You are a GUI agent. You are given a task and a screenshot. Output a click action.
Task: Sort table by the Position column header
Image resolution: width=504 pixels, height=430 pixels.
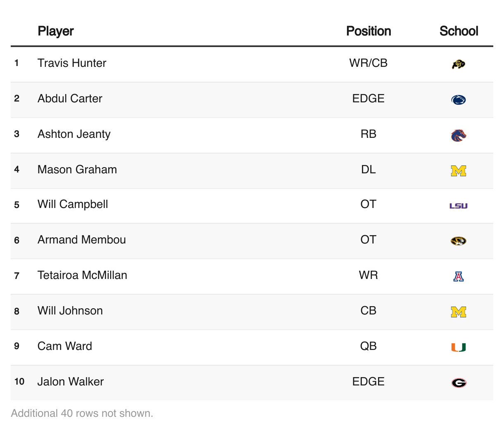[368, 31]
